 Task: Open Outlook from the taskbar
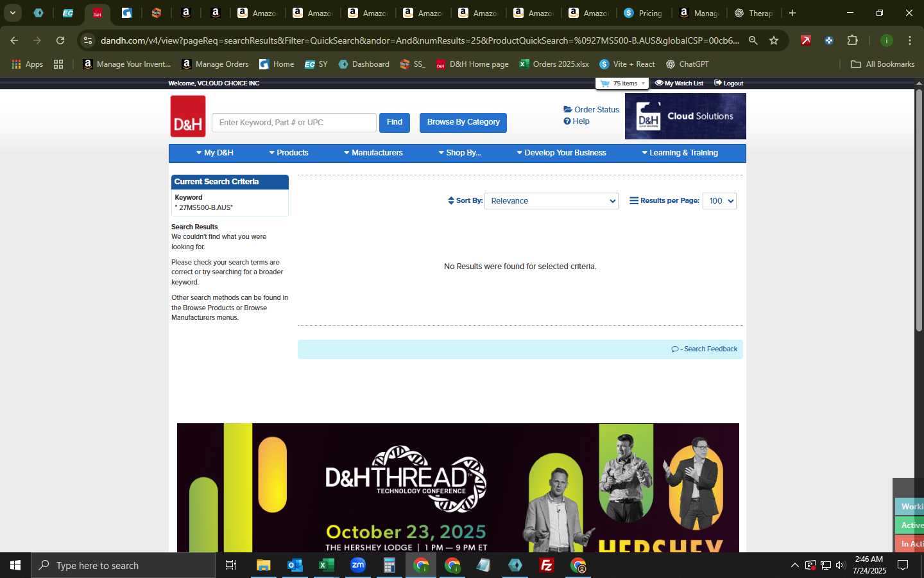click(x=295, y=565)
